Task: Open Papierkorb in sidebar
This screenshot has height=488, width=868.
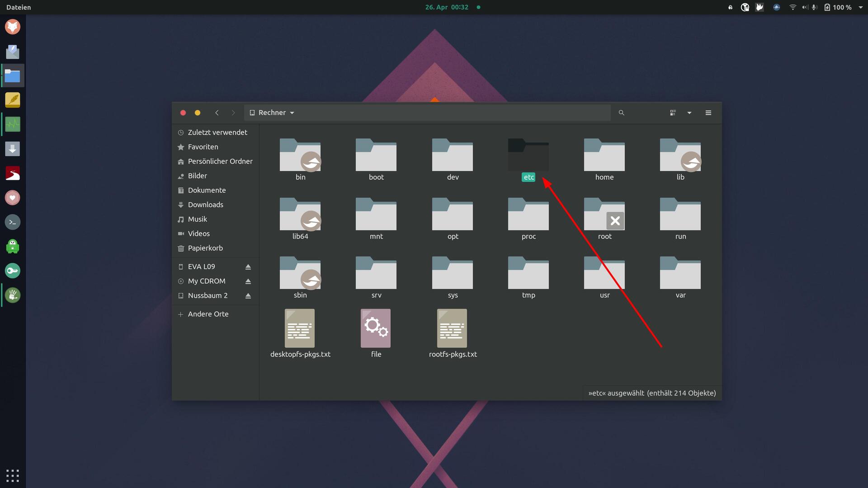Action: pyautogui.click(x=205, y=248)
